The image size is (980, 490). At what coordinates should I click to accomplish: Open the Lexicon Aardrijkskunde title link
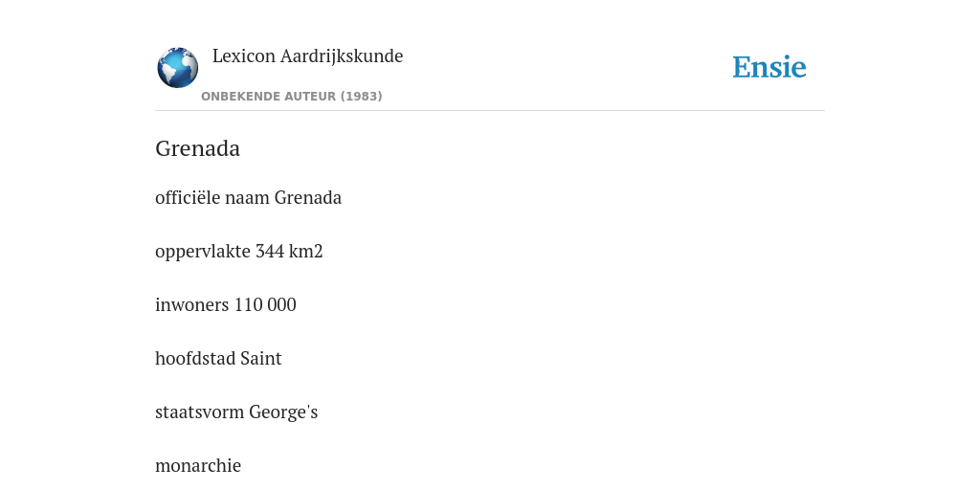point(307,56)
